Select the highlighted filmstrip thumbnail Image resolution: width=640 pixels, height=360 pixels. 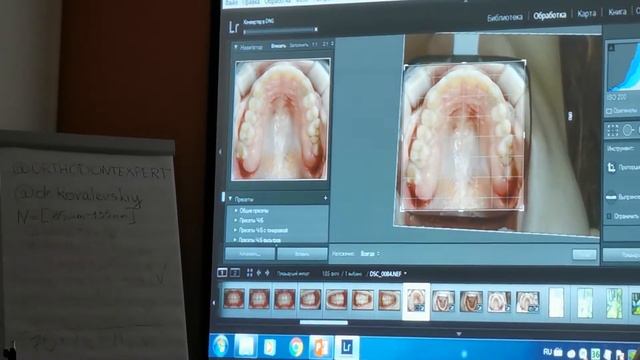(416, 301)
